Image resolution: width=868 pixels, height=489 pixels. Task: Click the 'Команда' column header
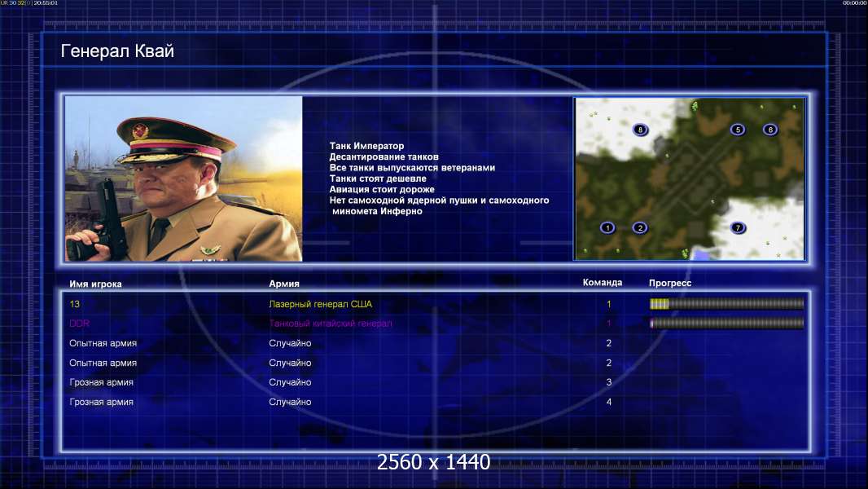[603, 283]
